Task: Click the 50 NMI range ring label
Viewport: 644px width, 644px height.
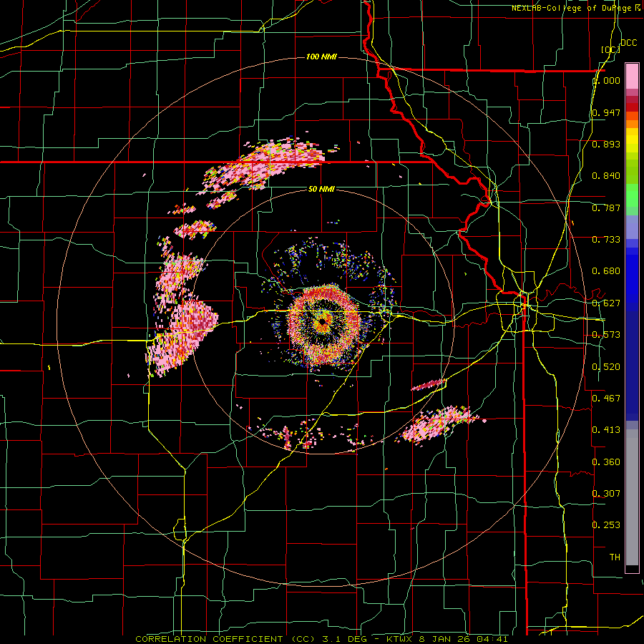Action: pyautogui.click(x=321, y=189)
